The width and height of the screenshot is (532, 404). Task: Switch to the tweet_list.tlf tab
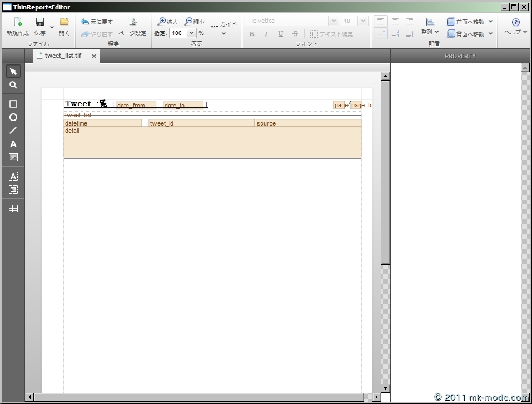tap(62, 56)
